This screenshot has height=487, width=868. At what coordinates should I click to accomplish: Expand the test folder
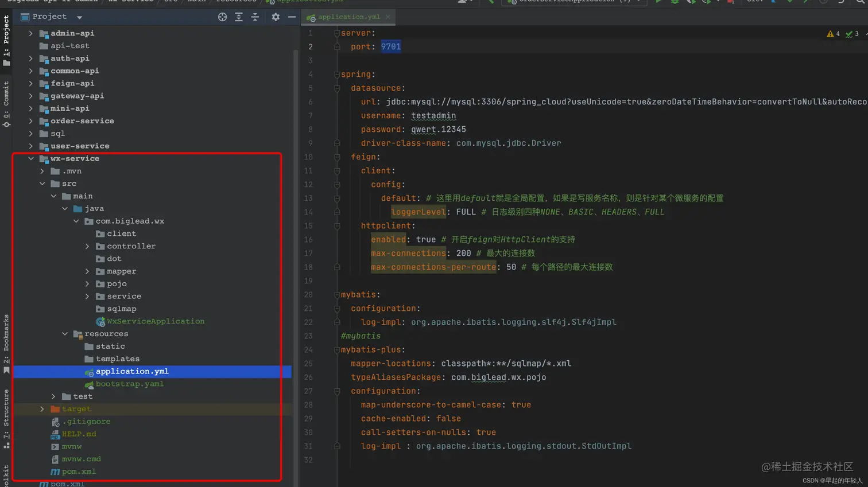pos(53,396)
